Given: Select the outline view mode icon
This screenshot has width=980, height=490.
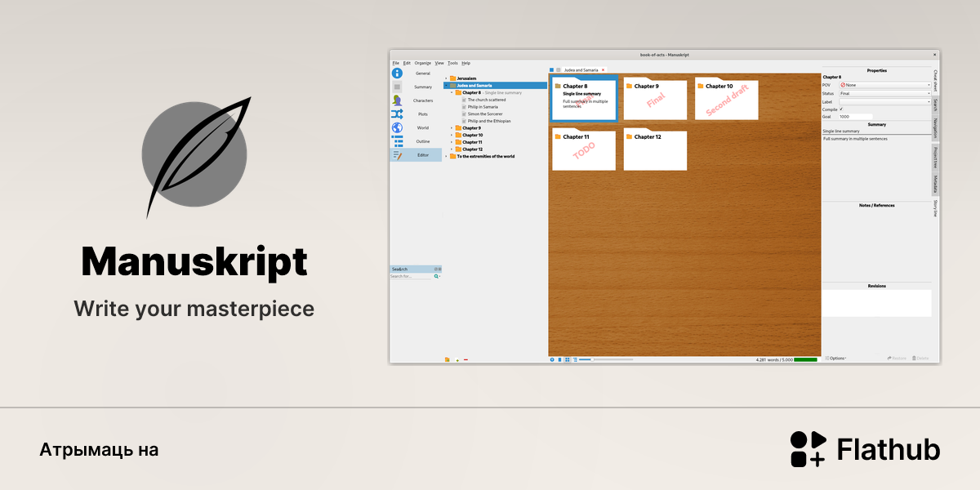Looking at the screenshot, I should tap(575, 359).
